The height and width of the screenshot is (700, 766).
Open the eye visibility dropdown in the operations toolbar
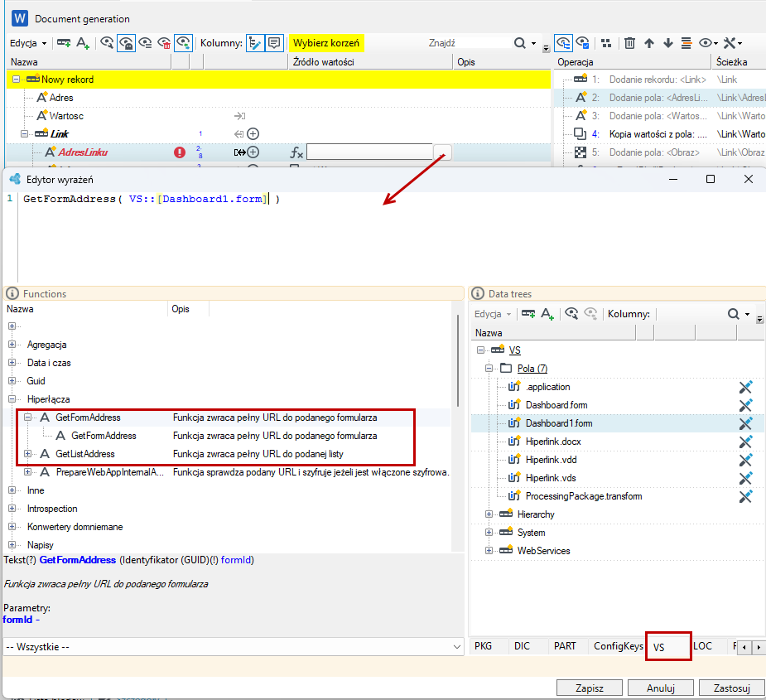[x=708, y=43]
